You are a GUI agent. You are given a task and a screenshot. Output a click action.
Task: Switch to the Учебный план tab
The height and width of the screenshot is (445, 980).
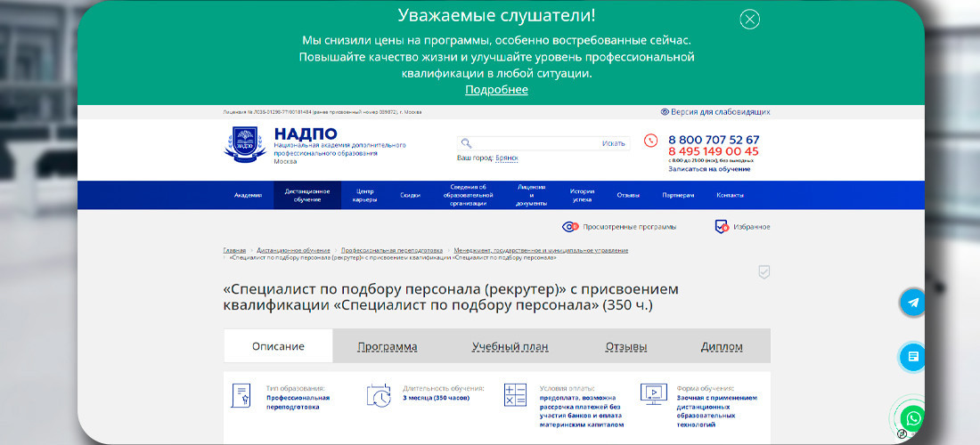[x=510, y=347]
